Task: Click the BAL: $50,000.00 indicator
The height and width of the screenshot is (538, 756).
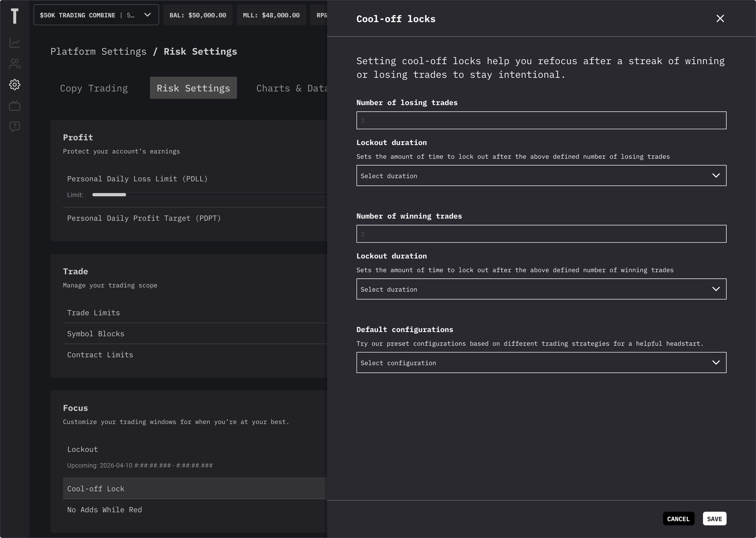Action: [198, 15]
